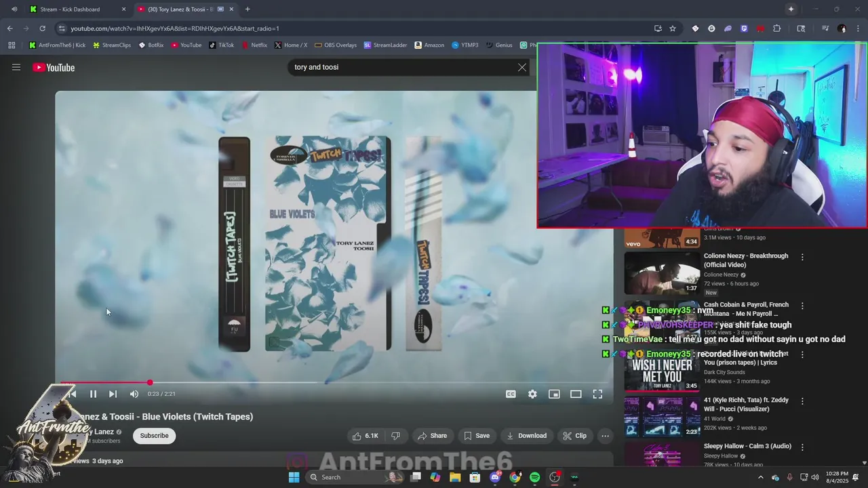Seek on the red video progress bar
This screenshot has width=868, height=488.
coord(334,382)
